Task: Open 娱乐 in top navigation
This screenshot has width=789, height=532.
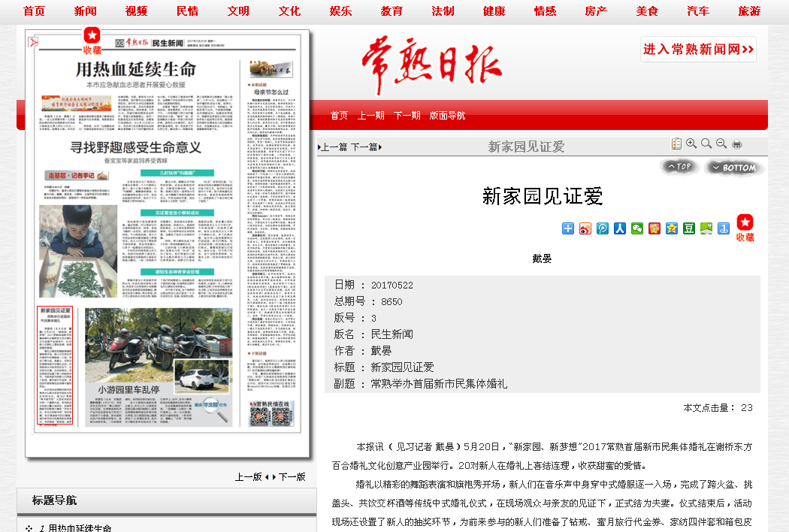Action: [340, 11]
